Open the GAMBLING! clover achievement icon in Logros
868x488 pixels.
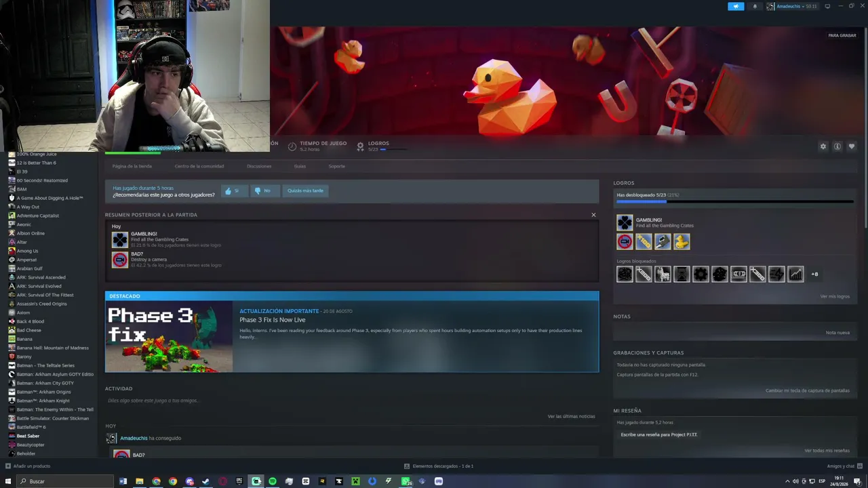pyautogui.click(x=625, y=222)
